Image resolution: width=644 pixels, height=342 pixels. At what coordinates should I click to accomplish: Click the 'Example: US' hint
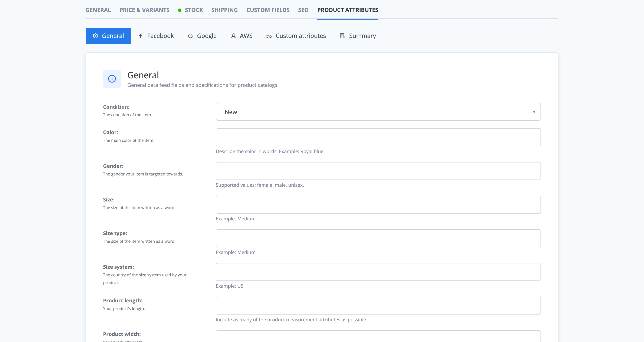coord(229,286)
